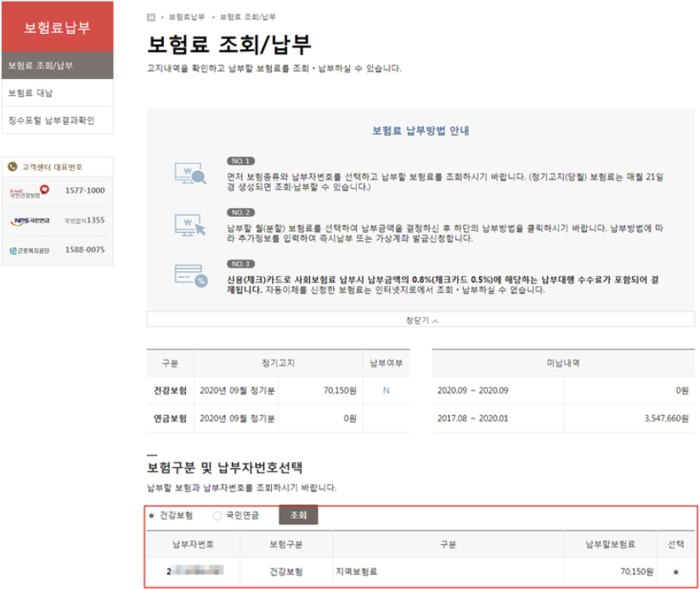Click the red 보험료납부 sidebar header
The height and width of the screenshot is (589, 700).
(x=58, y=27)
